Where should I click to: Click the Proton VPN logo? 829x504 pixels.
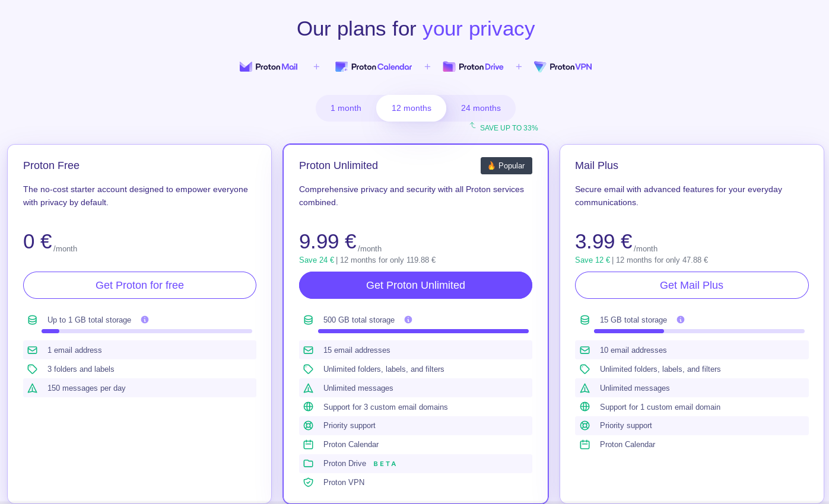(563, 67)
